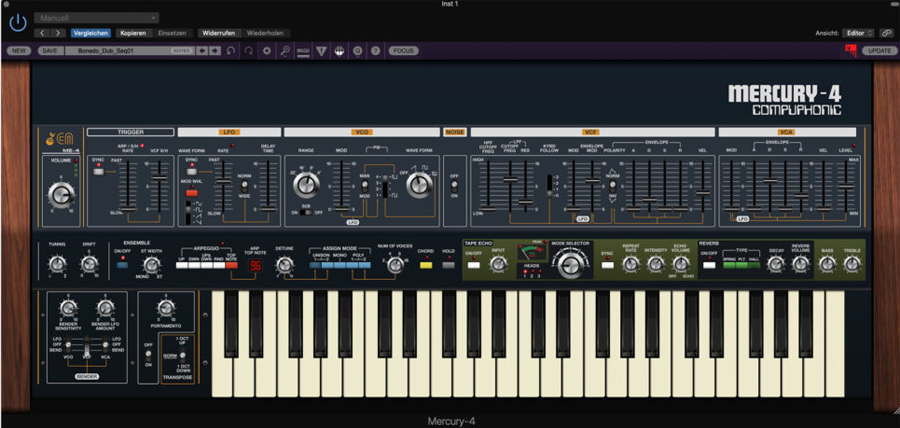This screenshot has width=900, height=428.
Task: Go to previous setting with chevron left
Action: coord(43,33)
